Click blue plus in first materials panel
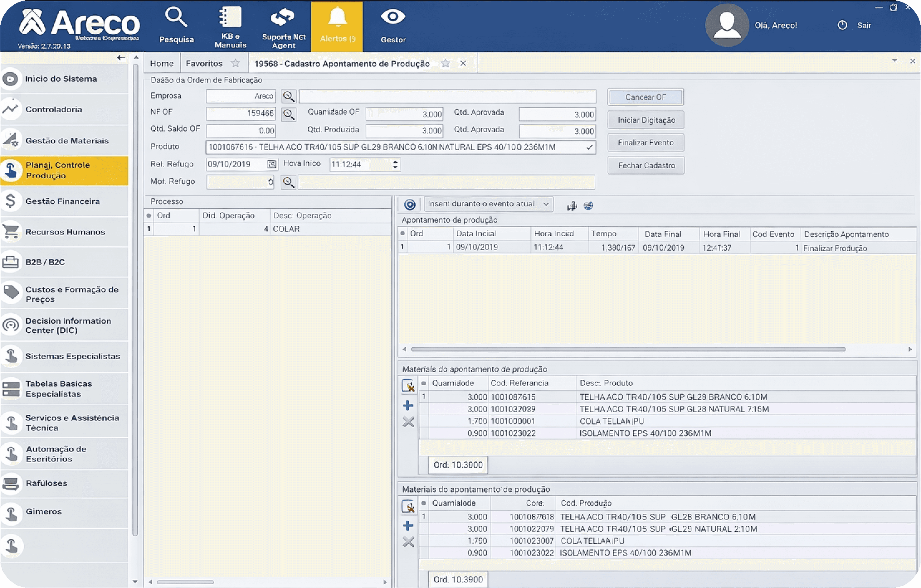The image size is (921, 588). [x=408, y=406]
